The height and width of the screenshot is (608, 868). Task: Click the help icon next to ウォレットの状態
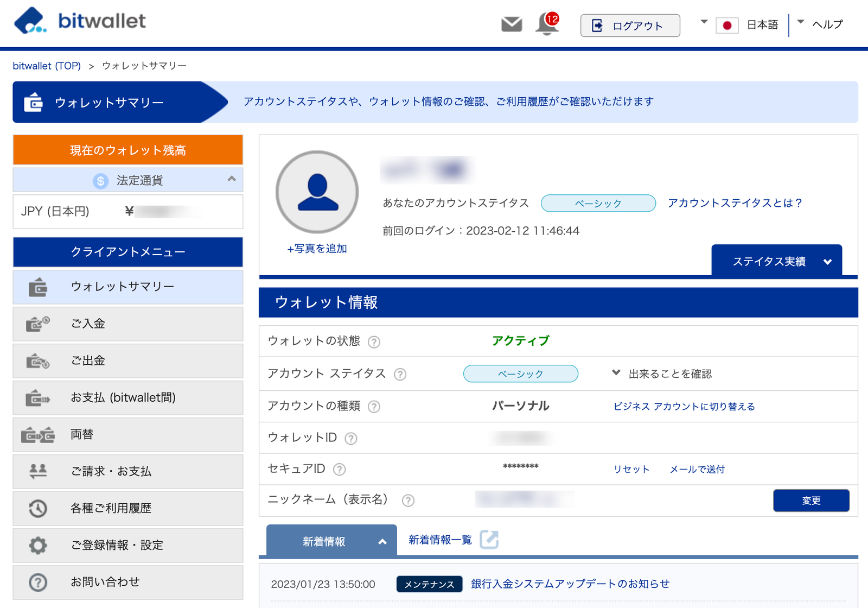click(x=374, y=342)
